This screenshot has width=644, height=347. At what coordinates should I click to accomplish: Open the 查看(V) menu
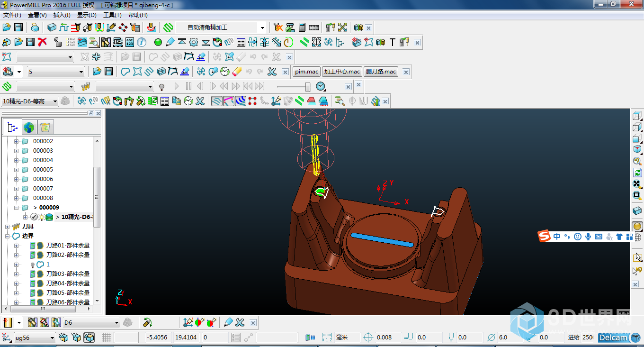37,15
